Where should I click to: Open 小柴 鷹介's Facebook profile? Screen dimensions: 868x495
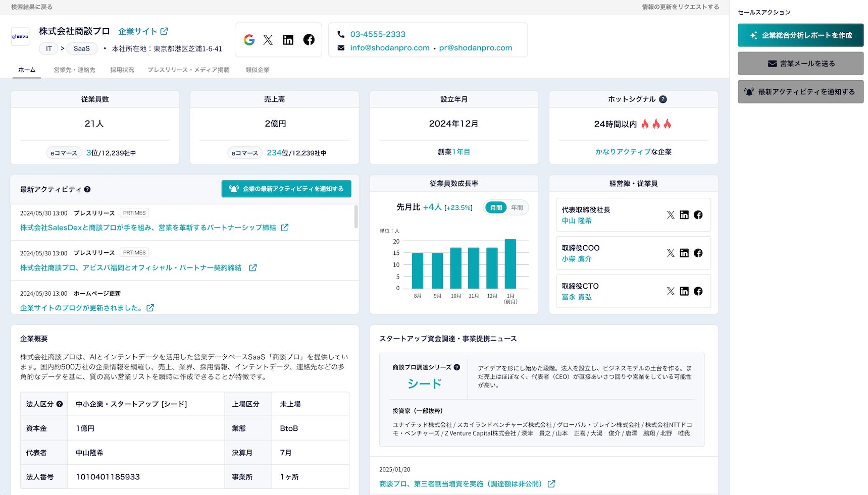click(x=698, y=253)
